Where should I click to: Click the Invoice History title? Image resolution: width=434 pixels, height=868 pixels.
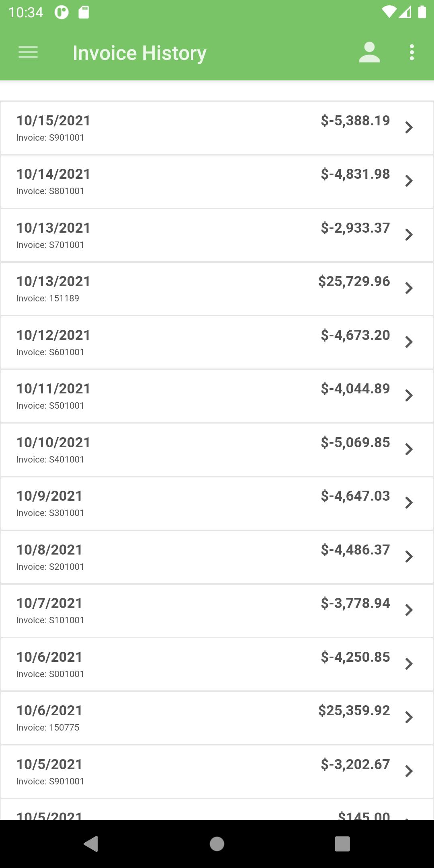pos(139,53)
